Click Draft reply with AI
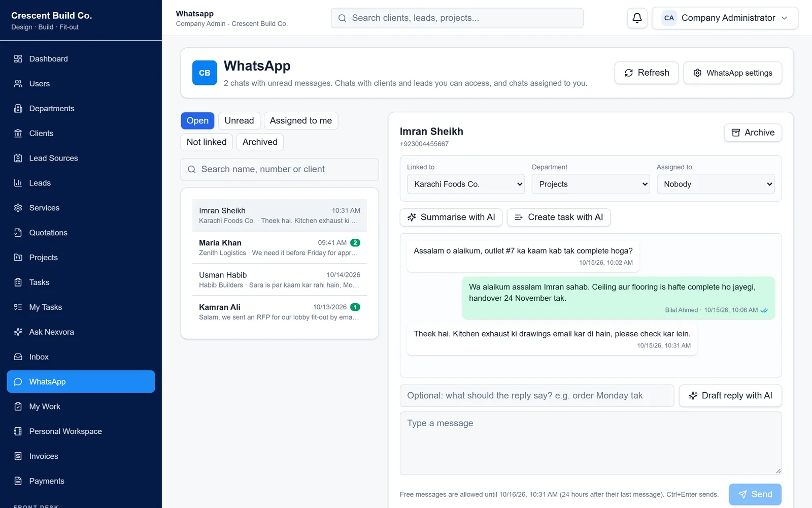 [730, 396]
